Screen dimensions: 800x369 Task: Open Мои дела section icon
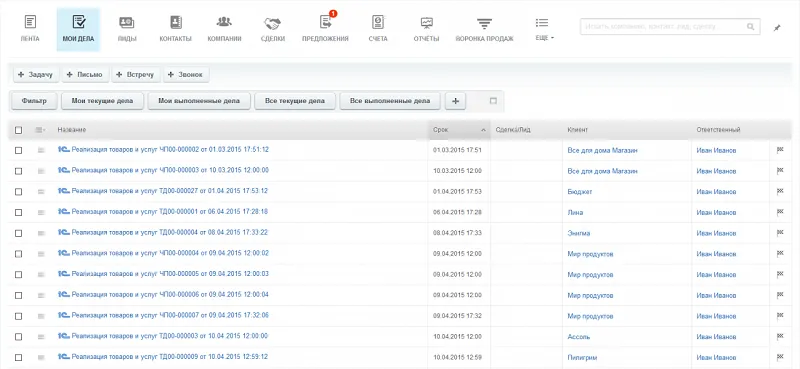pyautogui.click(x=79, y=23)
